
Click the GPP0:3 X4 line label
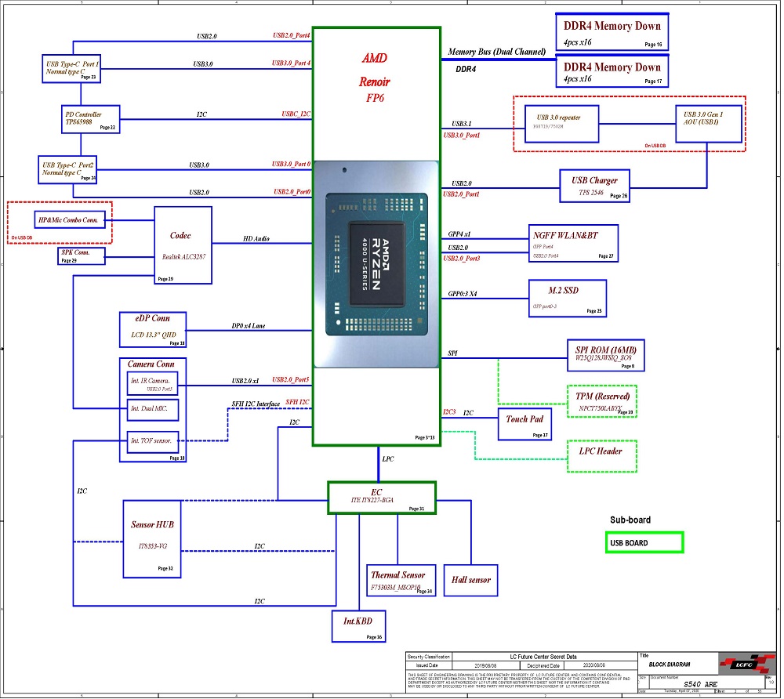463,295
